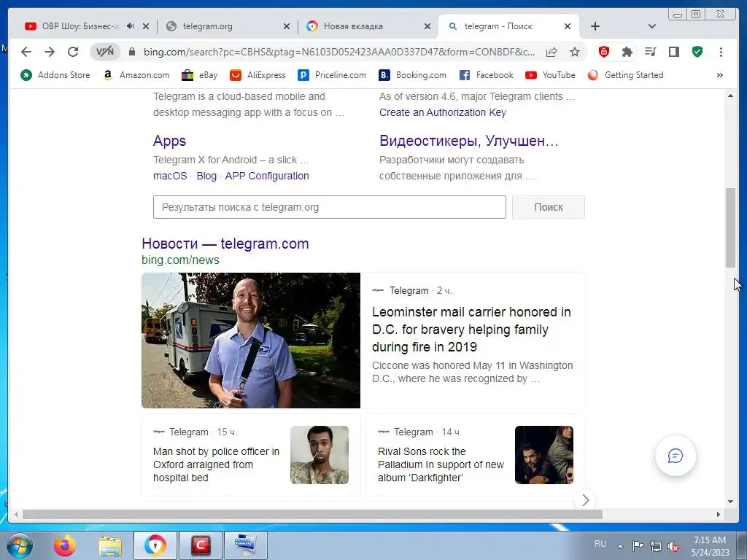Image resolution: width=747 pixels, height=560 pixels.
Task: Toggle the VPN button in the address bar
Action: tap(105, 52)
